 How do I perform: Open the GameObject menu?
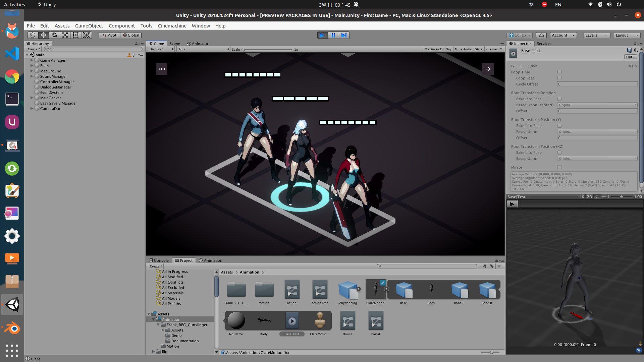pyautogui.click(x=89, y=26)
